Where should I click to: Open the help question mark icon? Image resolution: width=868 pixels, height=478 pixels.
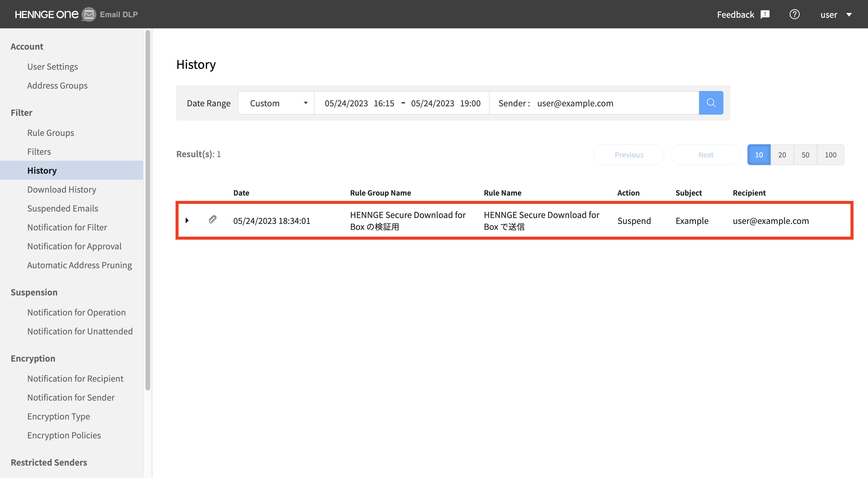click(x=794, y=14)
